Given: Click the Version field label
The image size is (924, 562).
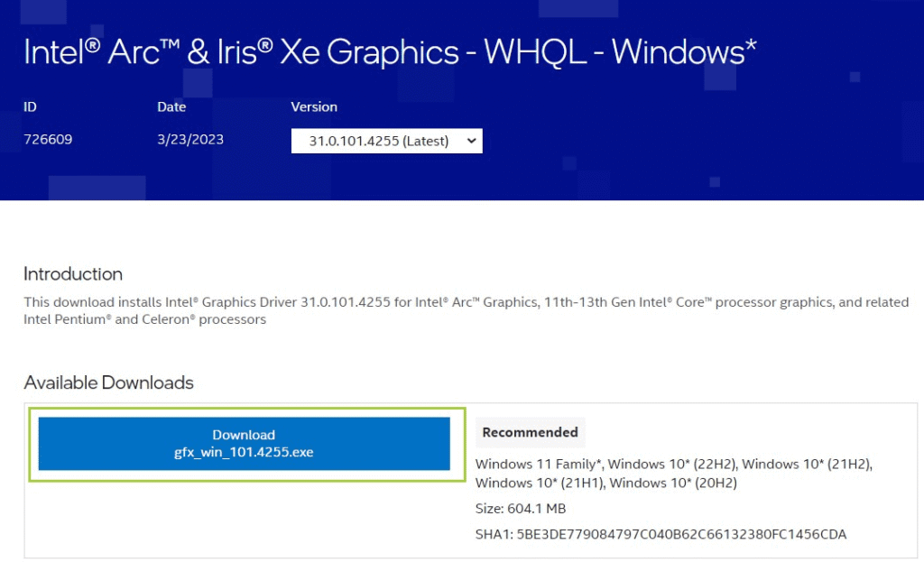Looking at the screenshot, I should (x=314, y=106).
